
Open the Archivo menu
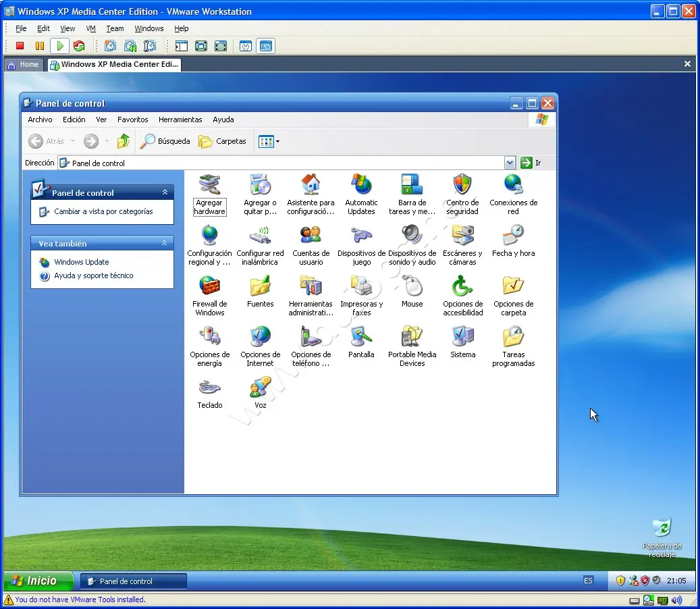[x=40, y=120]
